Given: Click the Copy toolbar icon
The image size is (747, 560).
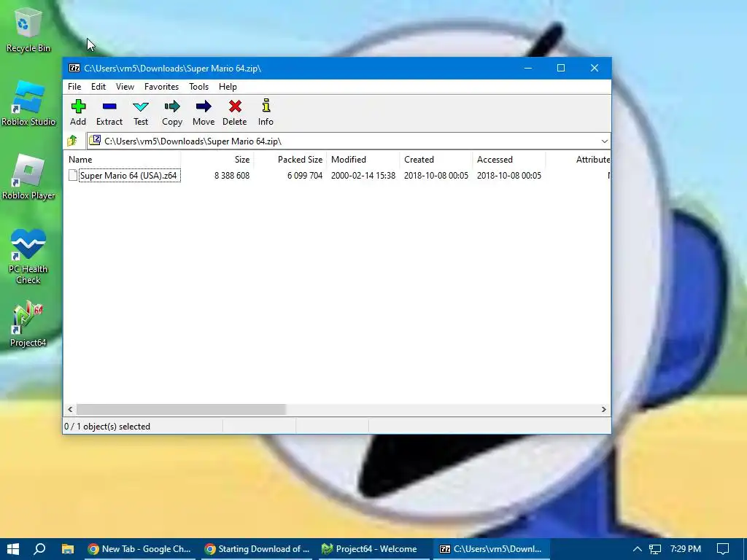Looking at the screenshot, I should [x=172, y=106].
